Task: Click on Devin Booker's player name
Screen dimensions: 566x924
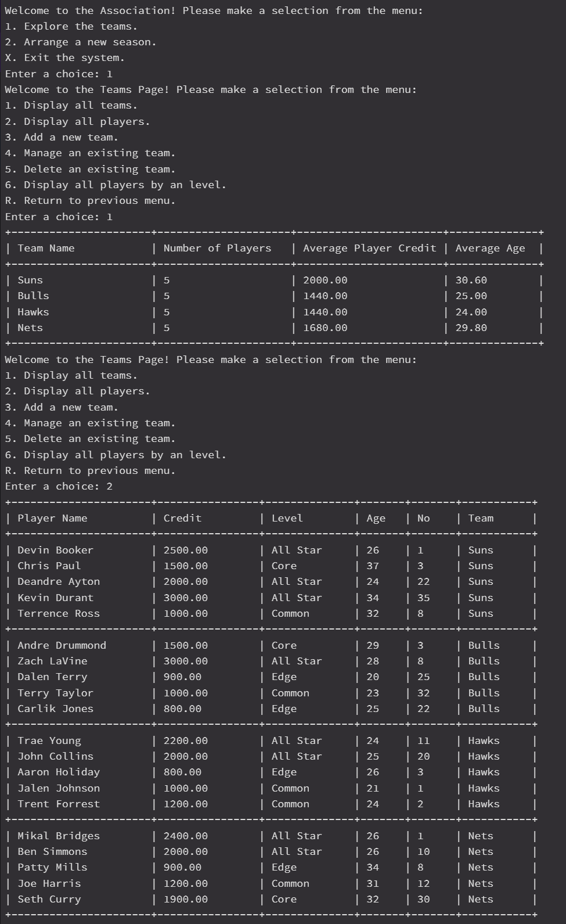Action: pyautogui.click(x=55, y=550)
